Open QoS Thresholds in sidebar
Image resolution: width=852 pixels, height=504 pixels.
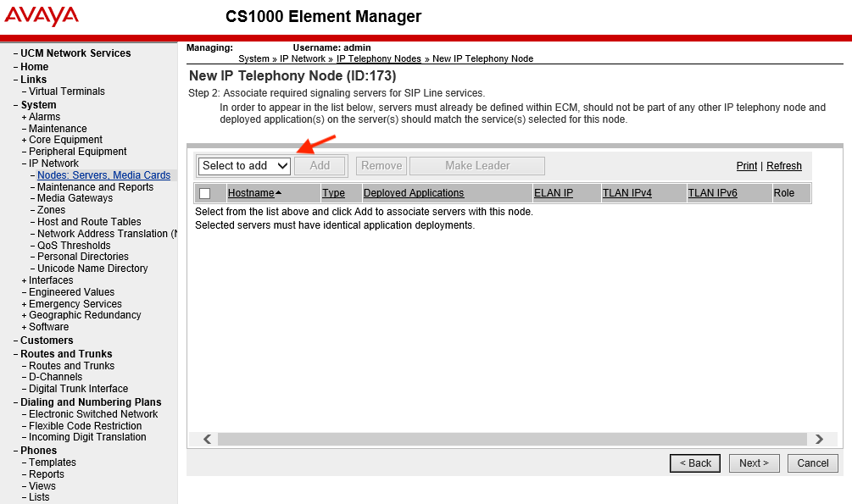tap(74, 246)
